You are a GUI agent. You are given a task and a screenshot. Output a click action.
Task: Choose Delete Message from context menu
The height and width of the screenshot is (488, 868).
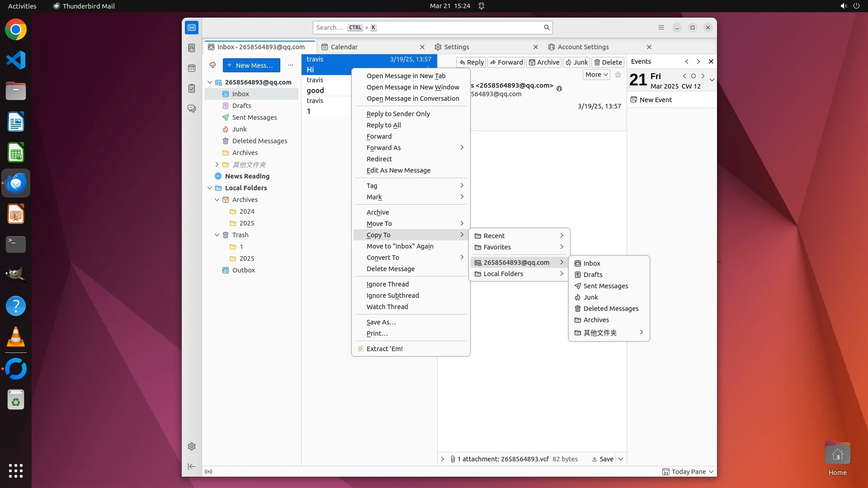pyautogui.click(x=390, y=269)
